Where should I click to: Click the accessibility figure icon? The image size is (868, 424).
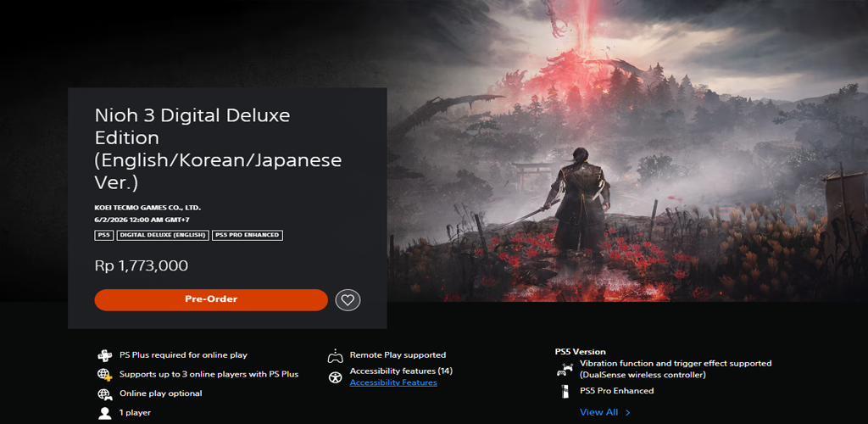(335, 378)
